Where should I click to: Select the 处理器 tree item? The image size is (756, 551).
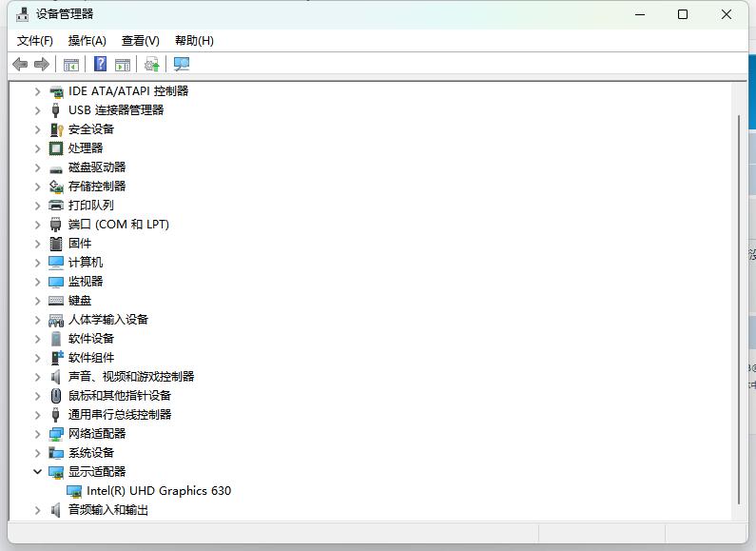(x=86, y=148)
